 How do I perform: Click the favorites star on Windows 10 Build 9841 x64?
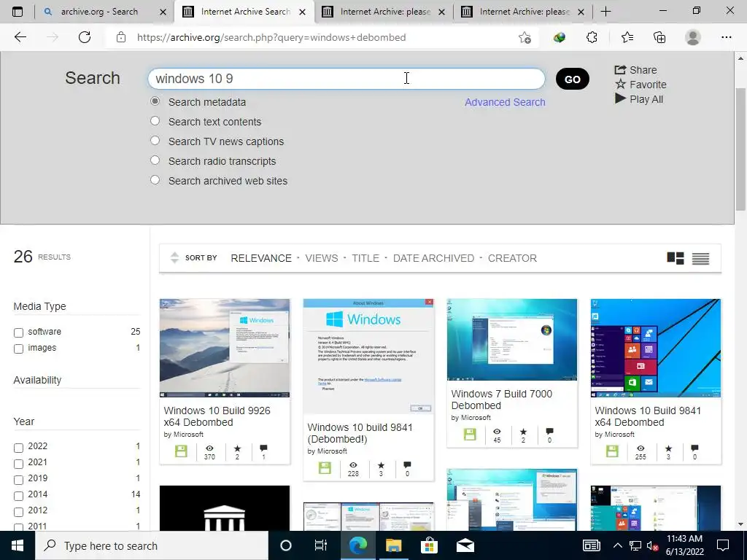[668, 448]
